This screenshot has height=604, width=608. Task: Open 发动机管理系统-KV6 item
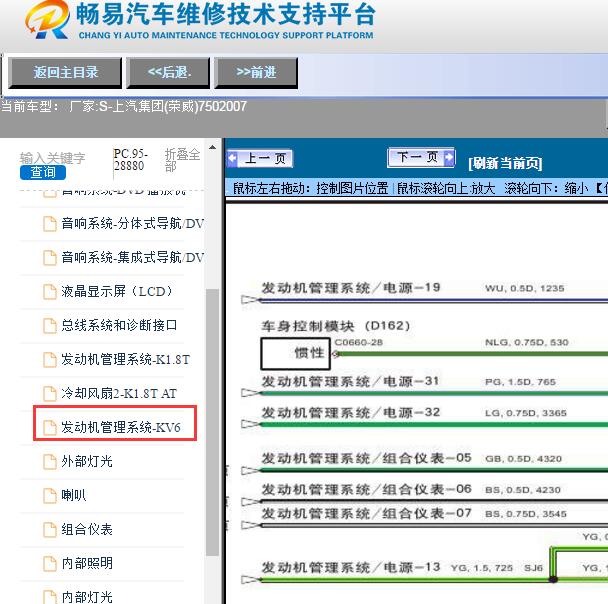click(121, 427)
